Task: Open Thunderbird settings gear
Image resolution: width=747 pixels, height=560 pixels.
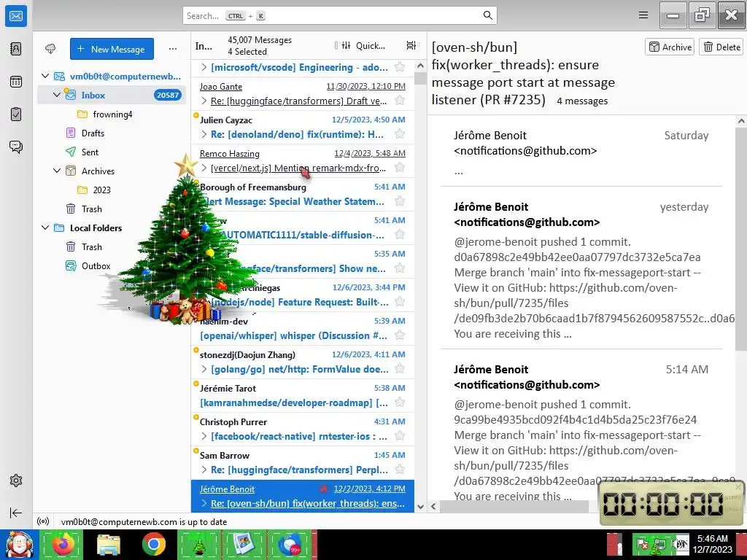Action: pyautogui.click(x=16, y=481)
